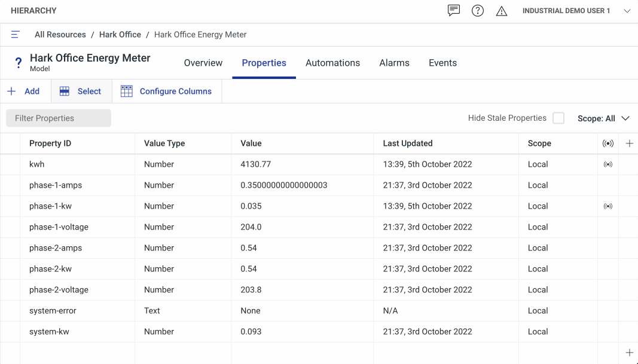Select the phase-2-kw property
The height and width of the screenshot is (364, 638).
click(50, 269)
